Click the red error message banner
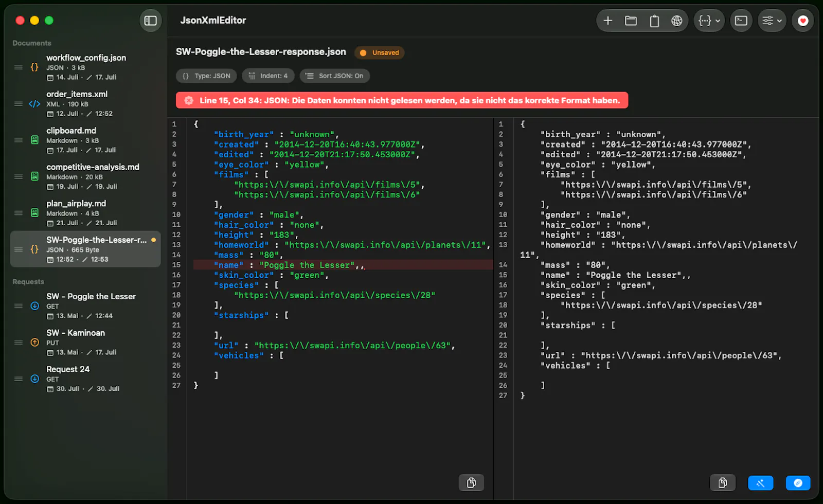 (402, 100)
